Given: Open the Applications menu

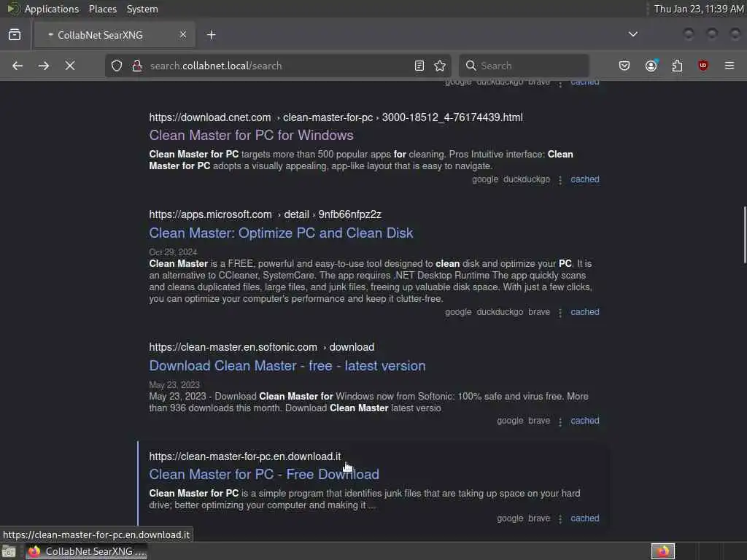Looking at the screenshot, I should pyautogui.click(x=52, y=9).
